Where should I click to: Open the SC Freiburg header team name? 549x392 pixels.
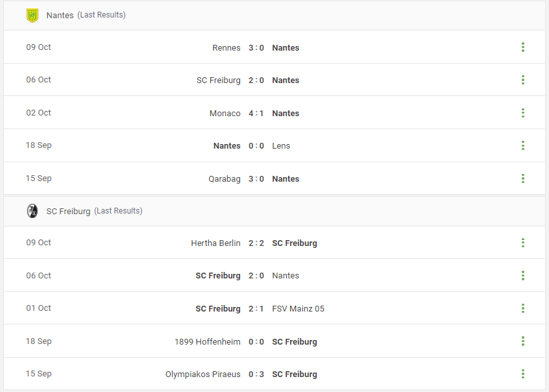click(68, 211)
